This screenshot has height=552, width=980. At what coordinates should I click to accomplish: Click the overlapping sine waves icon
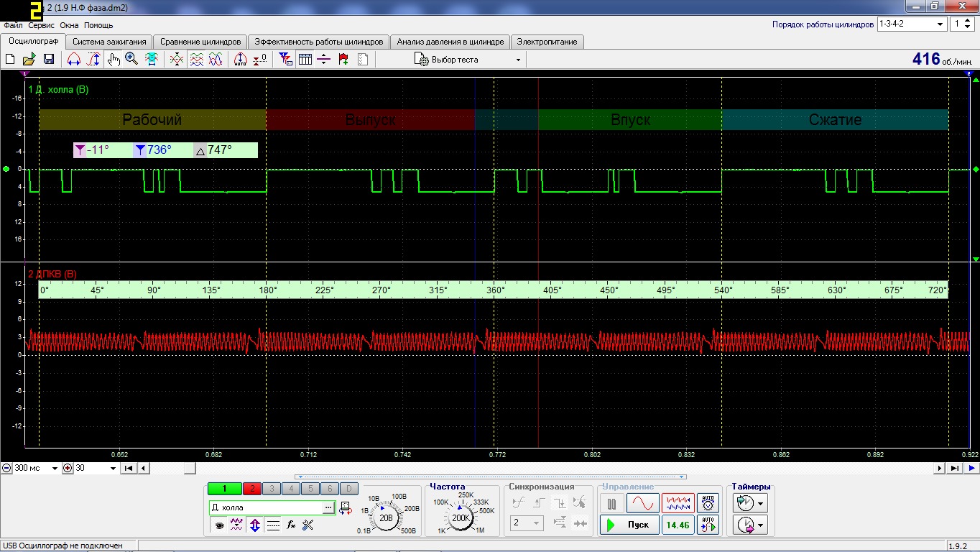[215, 60]
